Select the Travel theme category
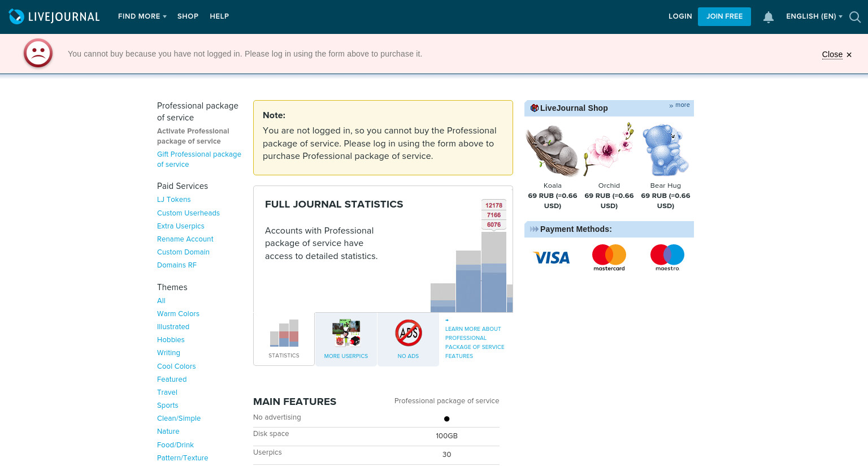The width and height of the screenshot is (868, 466). (167, 392)
